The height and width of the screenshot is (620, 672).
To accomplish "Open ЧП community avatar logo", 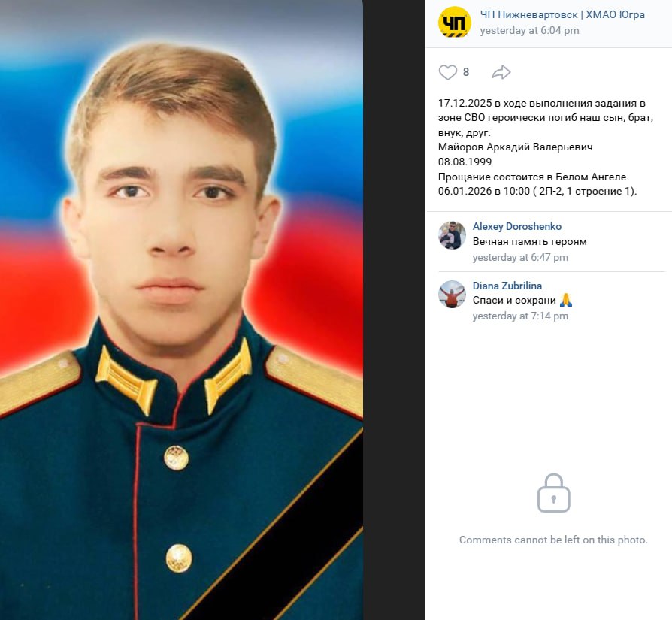I will tap(454, 22).
